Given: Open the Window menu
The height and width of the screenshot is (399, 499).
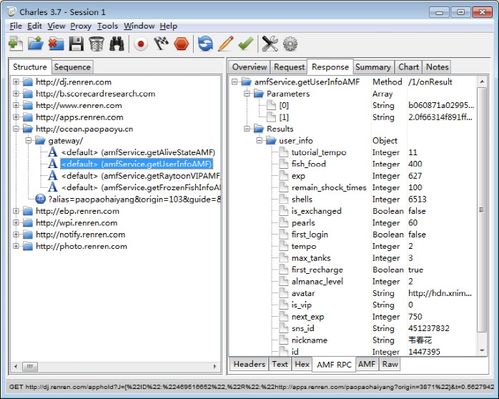Looking at the screenshot, I should point(139,26).
